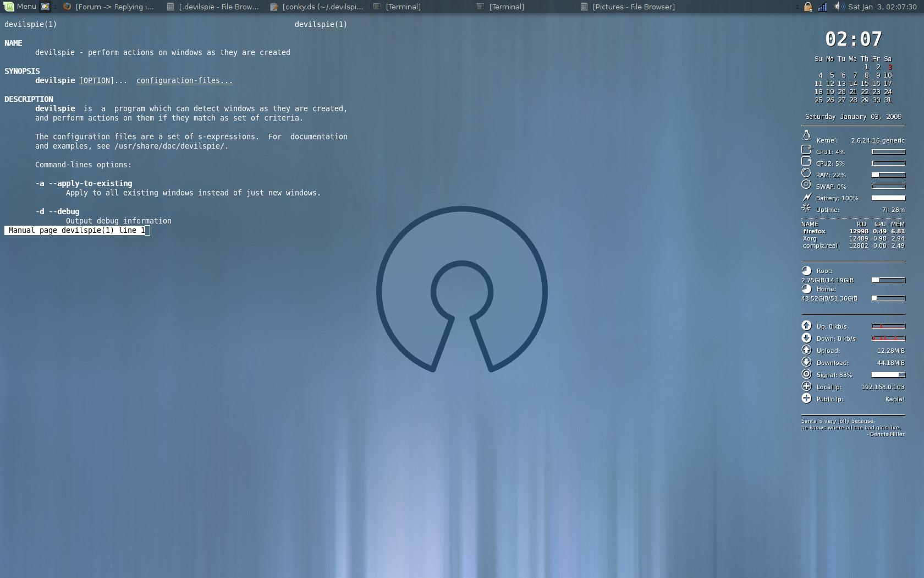Click the kernel version 2.6.24-16-generic
Viewport: 924px width, 578px height.
(878, 140)
